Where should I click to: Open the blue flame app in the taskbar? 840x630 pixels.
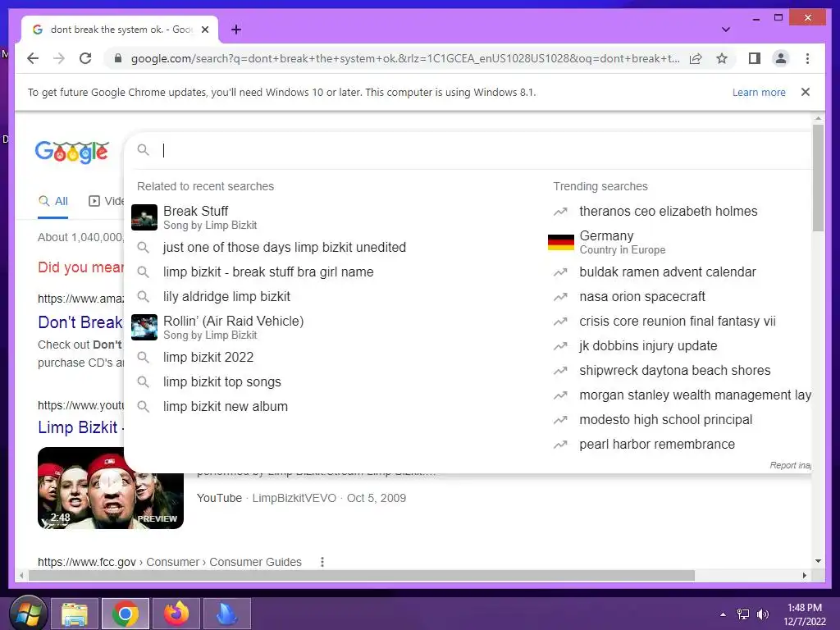tap(227, 614)
